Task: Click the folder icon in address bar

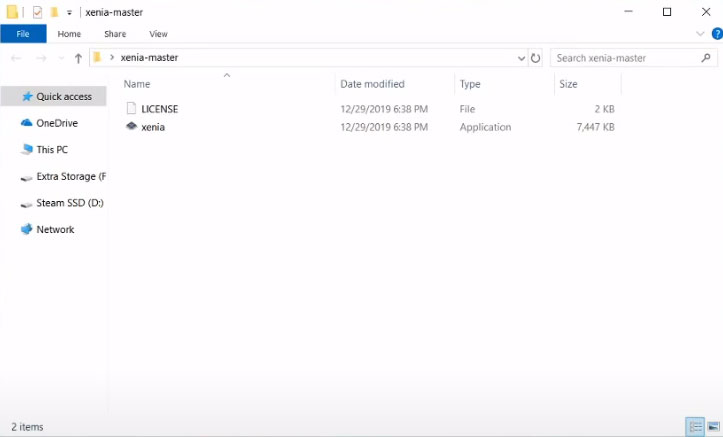Action: tap(97, 58)
